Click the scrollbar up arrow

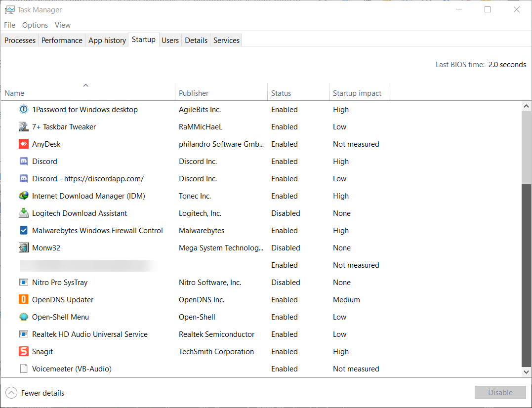pos(526,106)
